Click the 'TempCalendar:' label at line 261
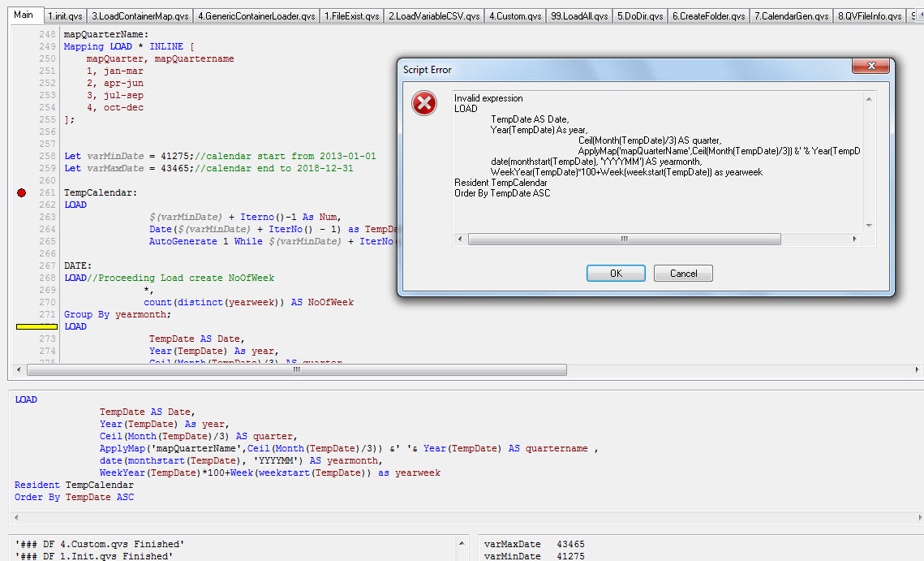Image resolution: width=924 pixels, height=561 pixels. pyautogui.click(x=100, y=192)
